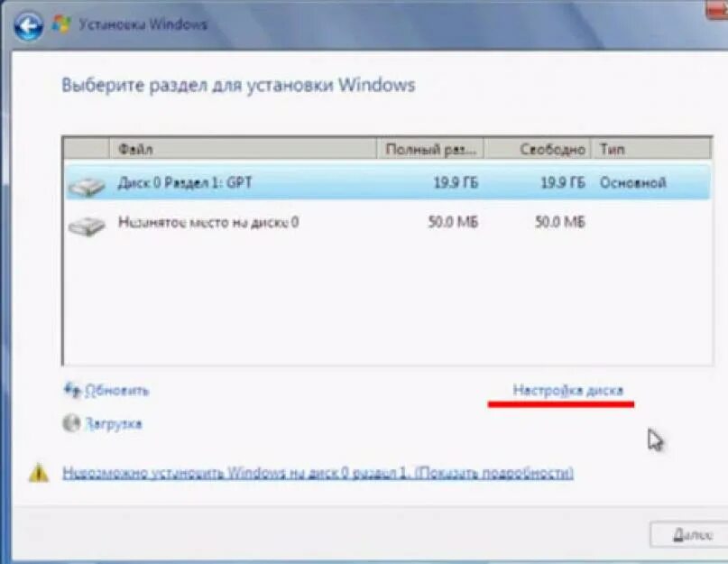The height and width of the screenshot is (564, 728).
Task: Select the row Незанятое место на диске 0
Action: click(x=387, y=222)
